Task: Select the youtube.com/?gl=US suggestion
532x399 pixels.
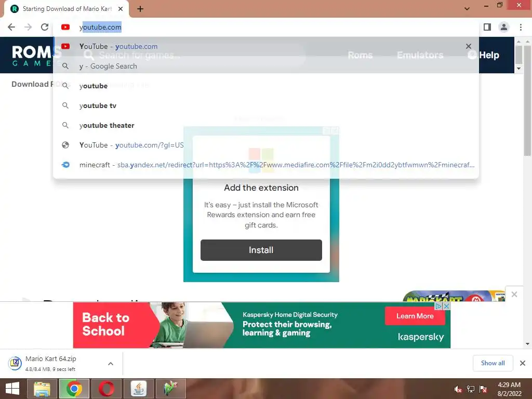Action: tap(266, 145)
